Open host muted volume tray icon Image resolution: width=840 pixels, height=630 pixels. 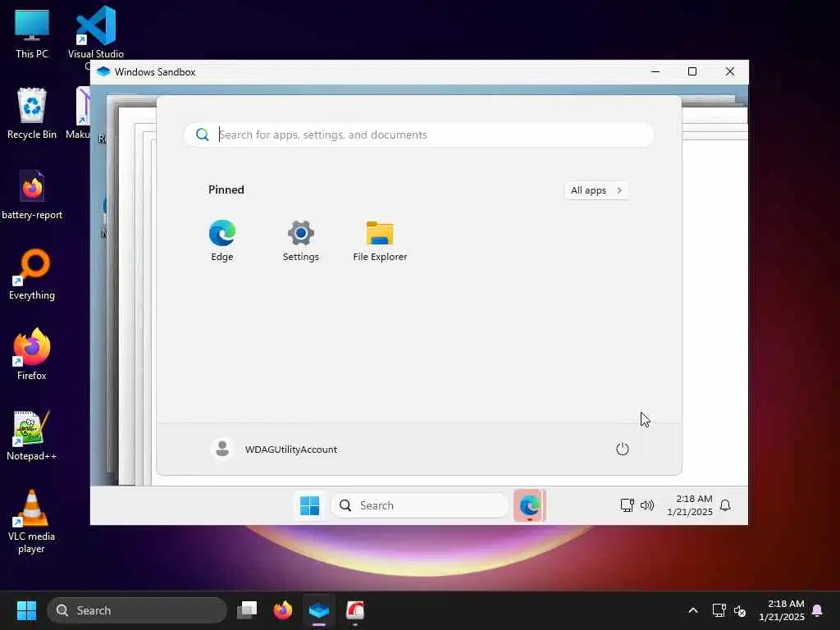tap(740, 610)
